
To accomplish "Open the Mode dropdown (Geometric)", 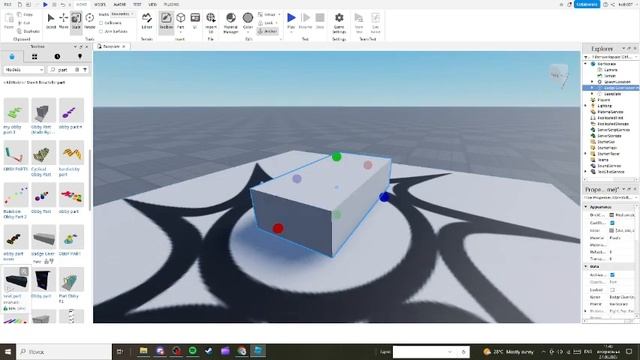I will coord(122,14).
